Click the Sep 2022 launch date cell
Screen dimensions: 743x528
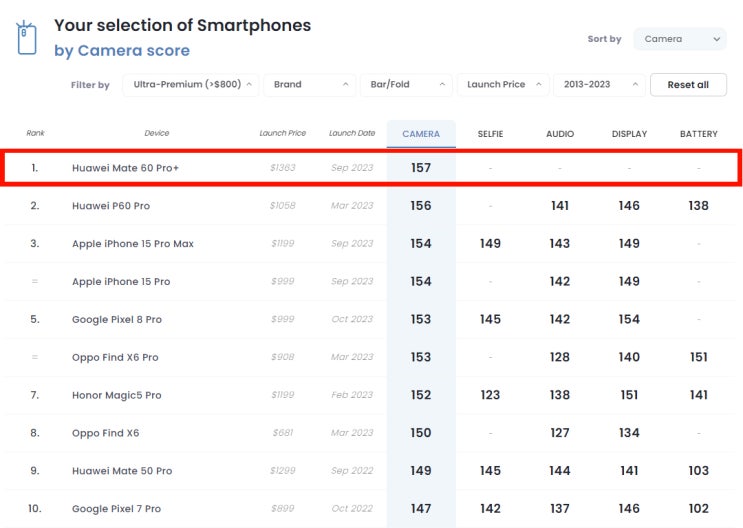[x=352, y=471]
